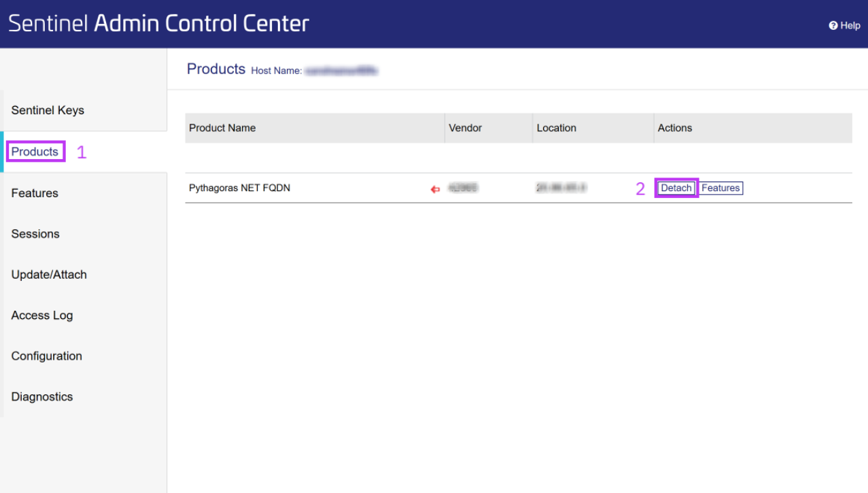The width and height of the screenshot is (868, 493).
Task: Show Features for Pythagoras NET FQDN
Action: [721, 188]
